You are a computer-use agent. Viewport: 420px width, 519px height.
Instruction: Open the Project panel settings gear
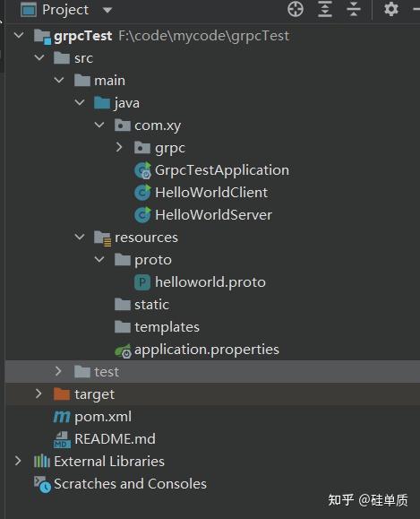391,9
